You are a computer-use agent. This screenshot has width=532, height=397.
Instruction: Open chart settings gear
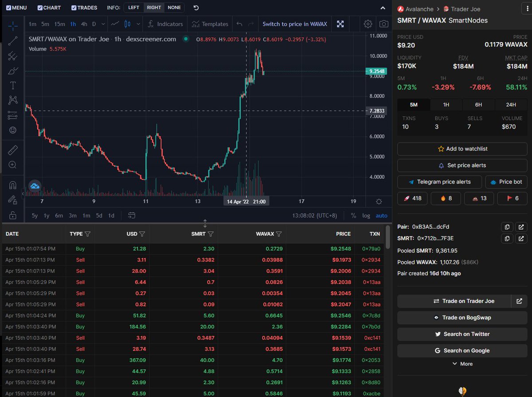click(368, 24)
